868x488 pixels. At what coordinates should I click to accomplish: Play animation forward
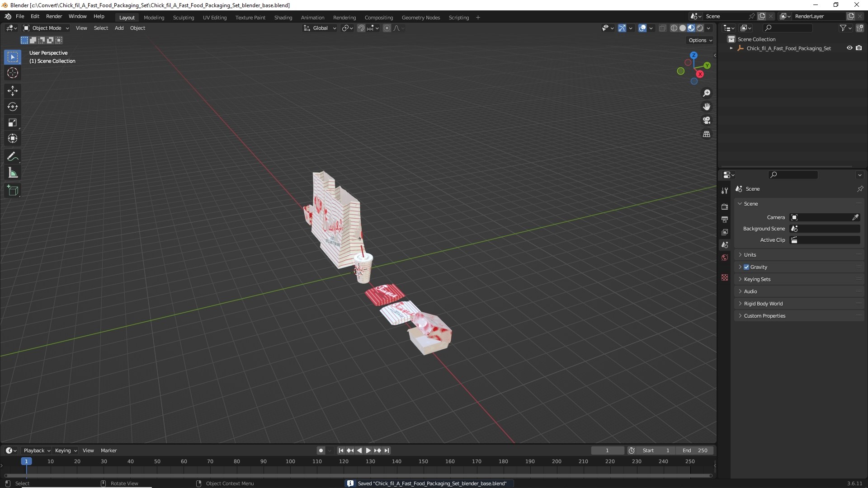[x=368, y=450]
